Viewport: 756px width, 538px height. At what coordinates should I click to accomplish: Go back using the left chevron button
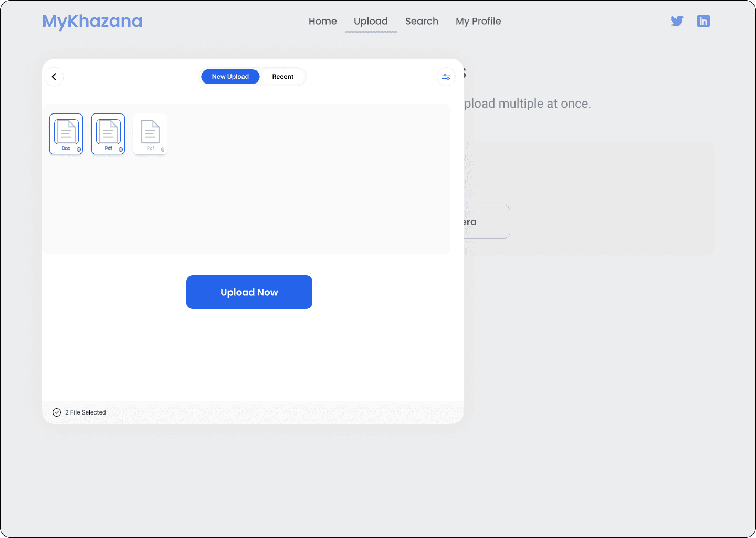[x=54, y=77]
